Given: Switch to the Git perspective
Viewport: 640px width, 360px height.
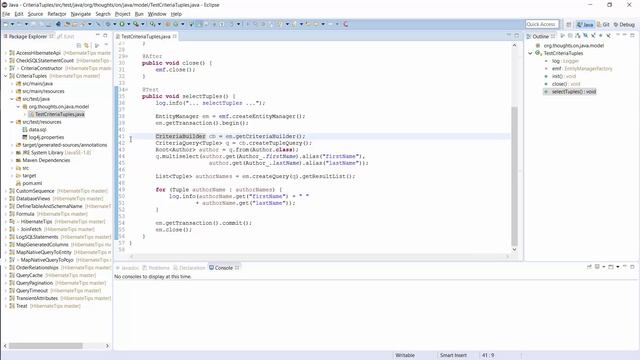Looking at the screenshot, I should 603,24.
